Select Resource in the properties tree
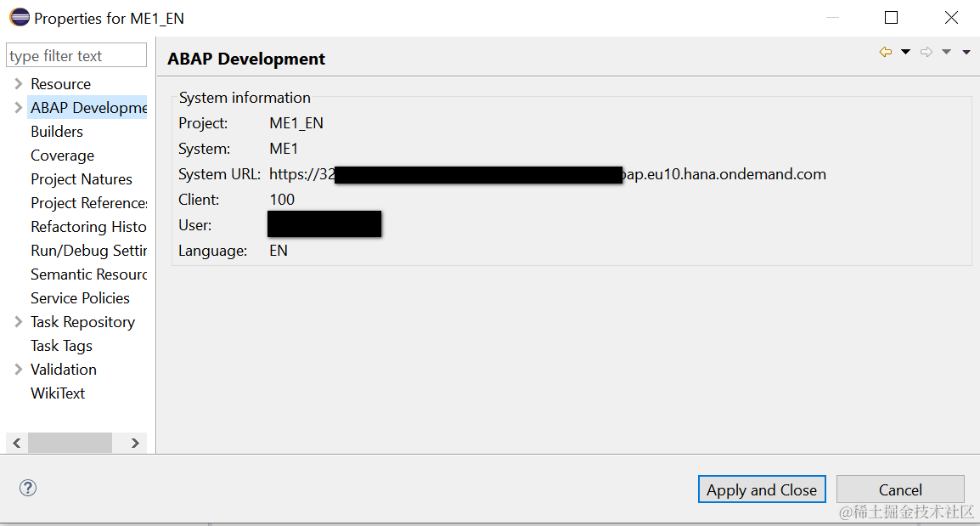 click(x=60, y=84)
